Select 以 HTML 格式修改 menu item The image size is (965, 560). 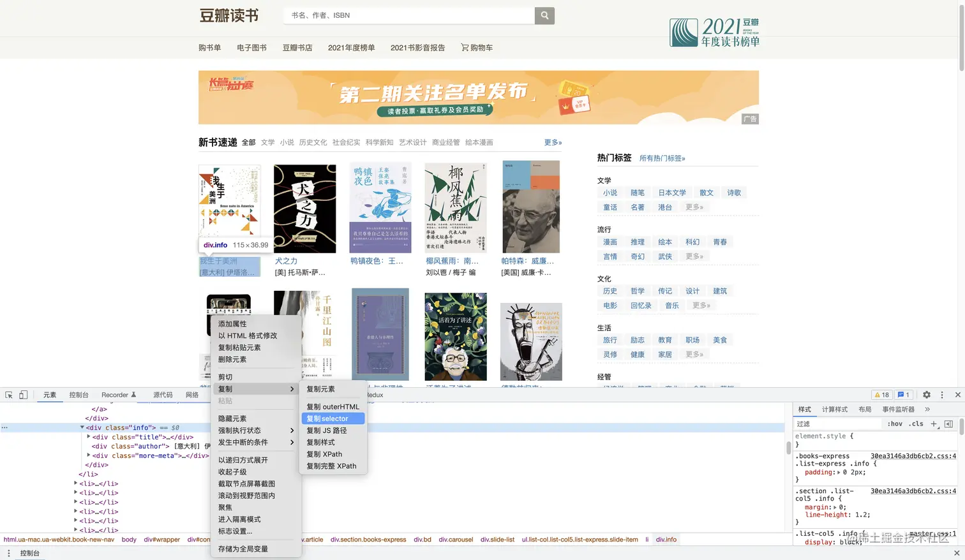tap(256, 335)
